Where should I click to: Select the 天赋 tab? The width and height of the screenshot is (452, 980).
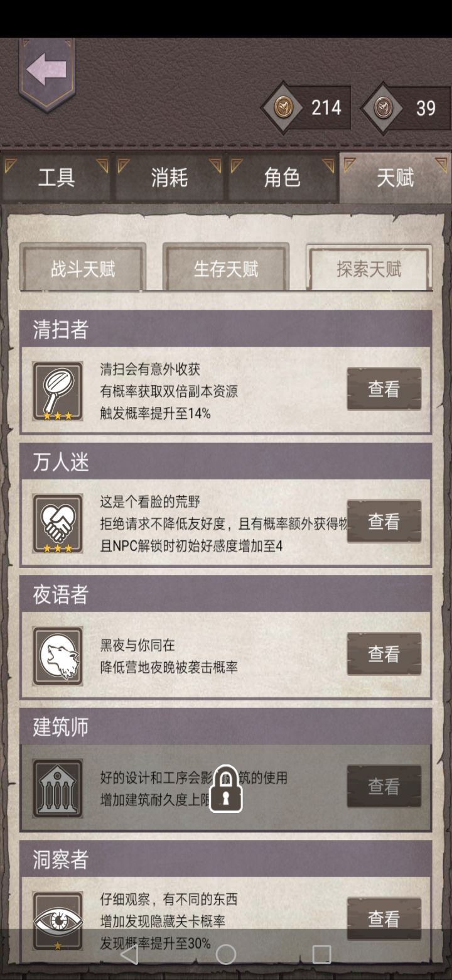(x=395, y=178)
